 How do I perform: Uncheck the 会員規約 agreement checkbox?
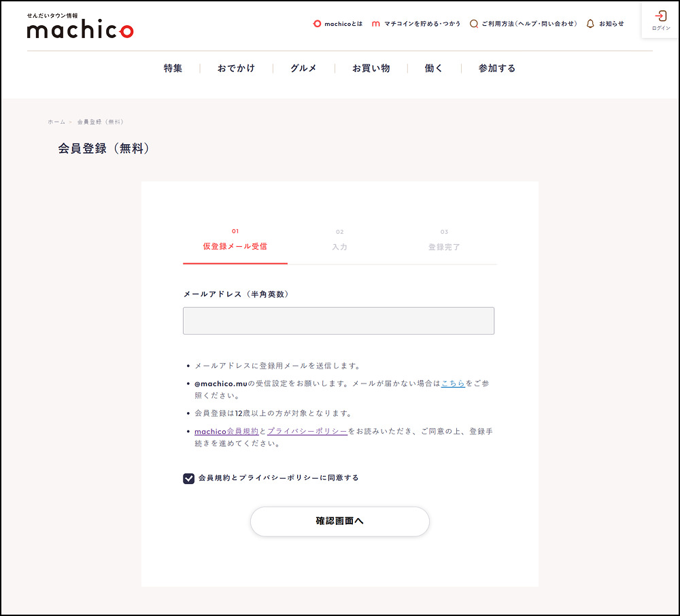189,478
